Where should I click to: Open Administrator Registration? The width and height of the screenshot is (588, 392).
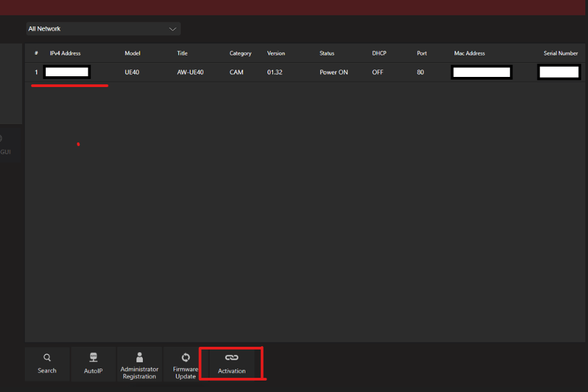(140, 364)
